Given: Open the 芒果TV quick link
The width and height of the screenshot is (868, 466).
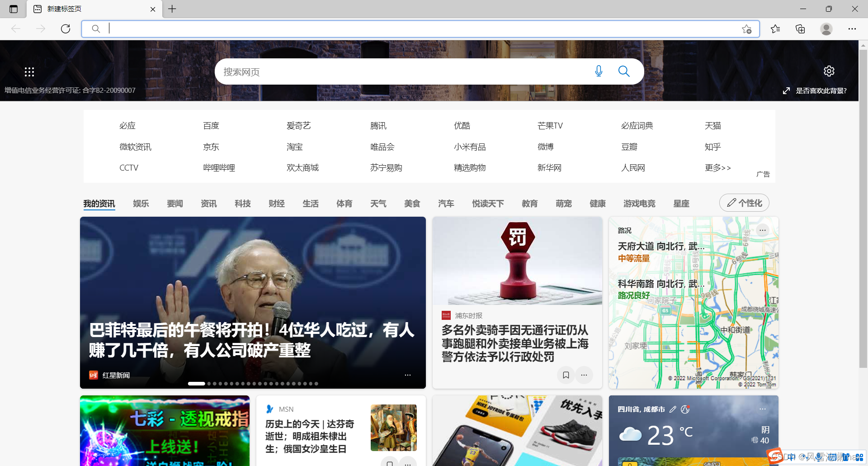Looking at the screenshot, I should [x=550, y=126].
